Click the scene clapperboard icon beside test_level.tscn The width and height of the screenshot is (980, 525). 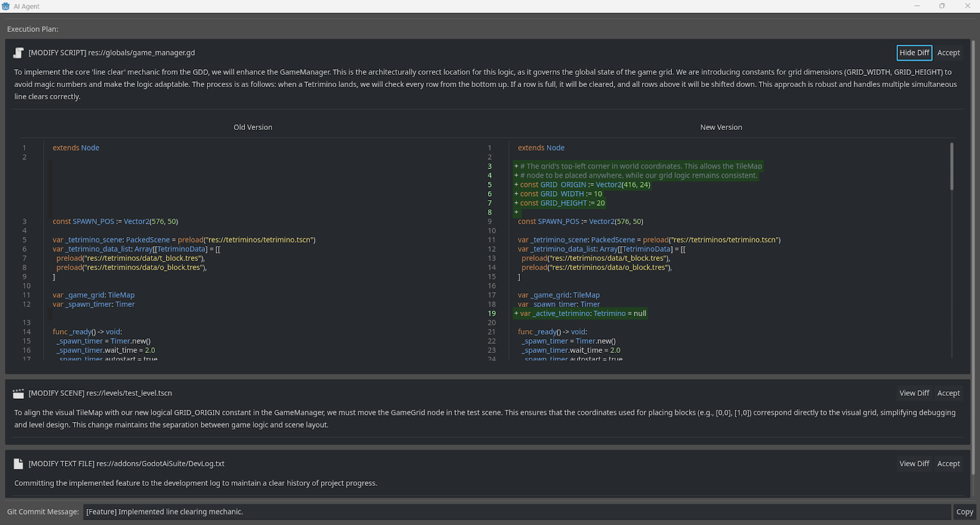point(18,393)
